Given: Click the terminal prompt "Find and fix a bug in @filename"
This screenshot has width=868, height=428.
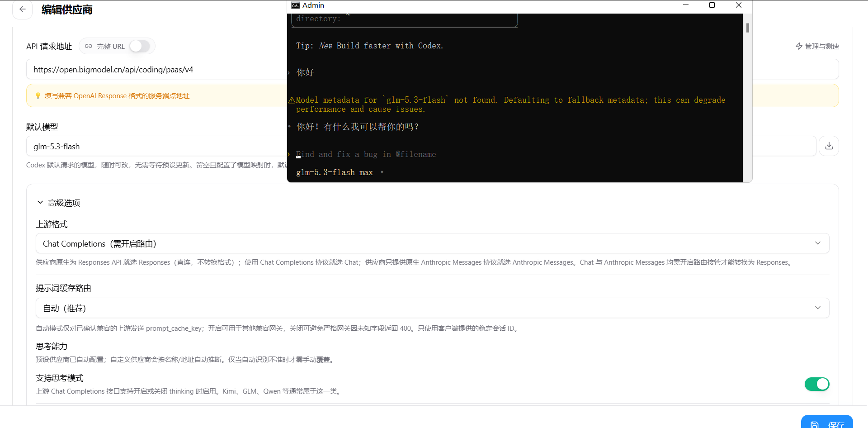Looking at the screenshot, I should [366, 154].
